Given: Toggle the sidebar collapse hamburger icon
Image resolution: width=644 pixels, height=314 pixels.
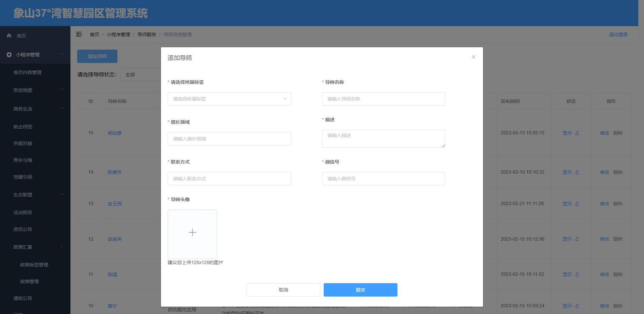Looking at the screenshot, I should tap(79, 34).
